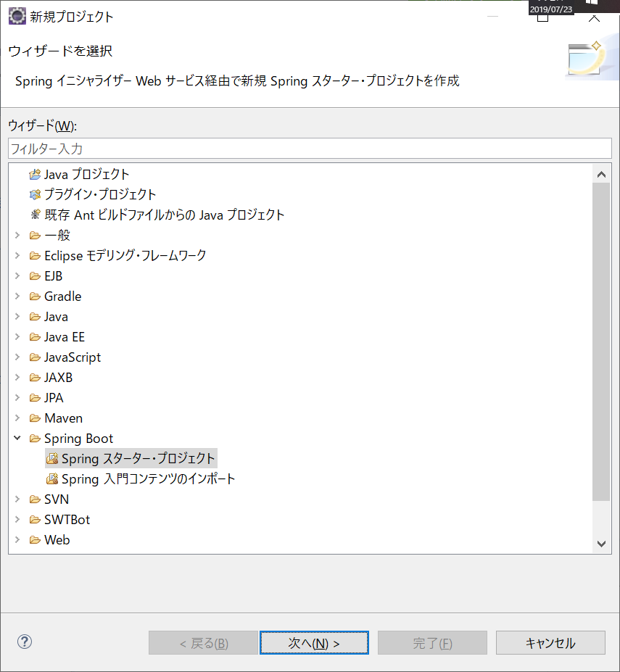Screen dimensions: 620x672
Task: Click the filter input field
Action: pos(310,149)
